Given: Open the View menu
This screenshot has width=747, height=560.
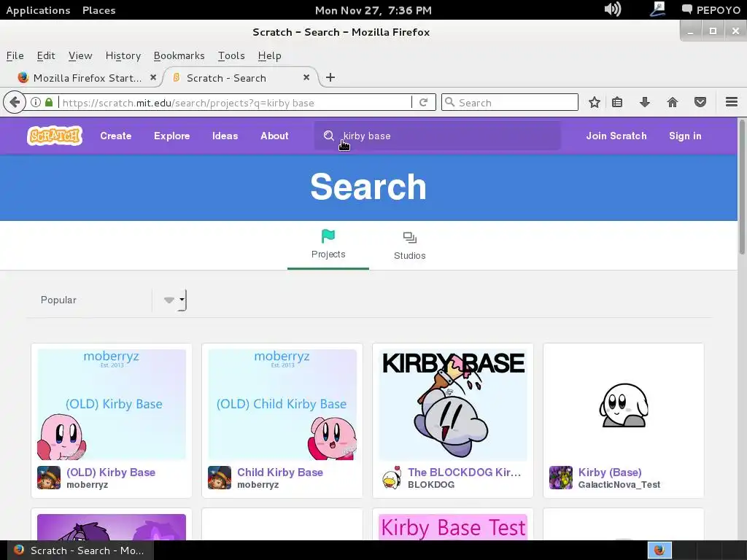Looking at the screenshot, I should 80,55.
